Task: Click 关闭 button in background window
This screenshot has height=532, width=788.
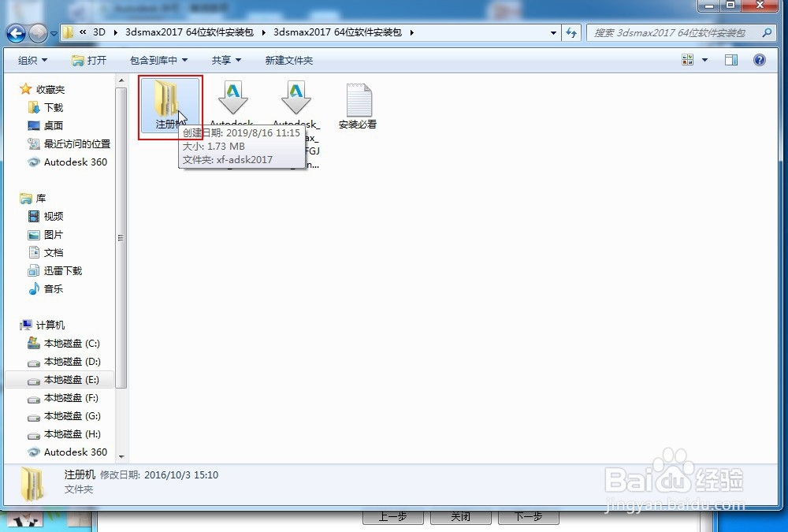Action: [460, 517]
